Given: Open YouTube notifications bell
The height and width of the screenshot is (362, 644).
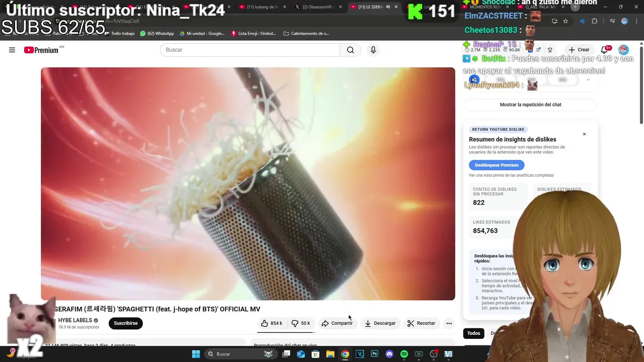Looking at the screenshot, I should [x=605, y=49].
